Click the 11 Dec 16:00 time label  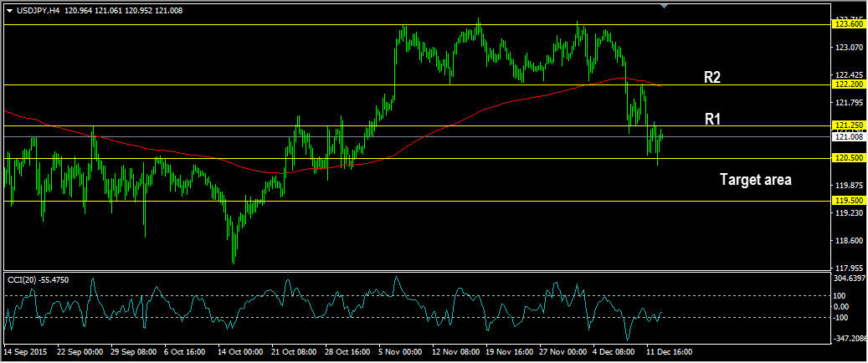(668, 351)
